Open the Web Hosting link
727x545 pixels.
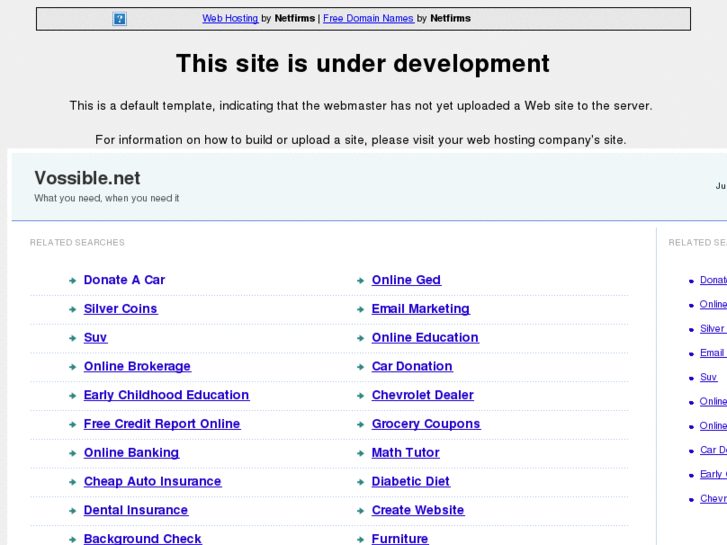click(x=230, y=18)
